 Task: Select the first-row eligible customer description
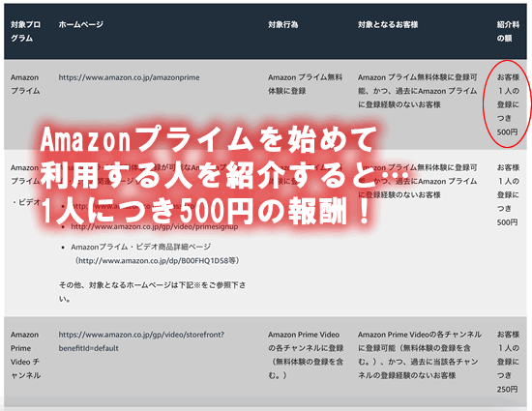(x=417, y=91)
